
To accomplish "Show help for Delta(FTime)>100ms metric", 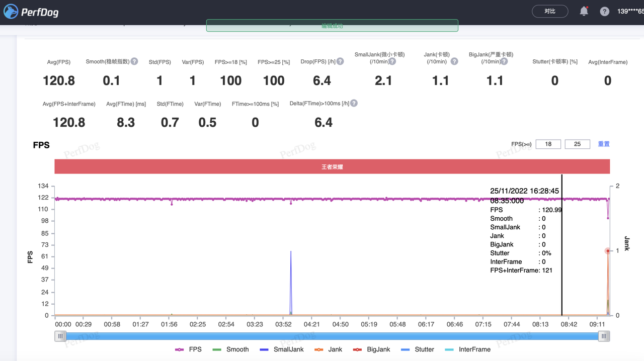I will point(354,103).
